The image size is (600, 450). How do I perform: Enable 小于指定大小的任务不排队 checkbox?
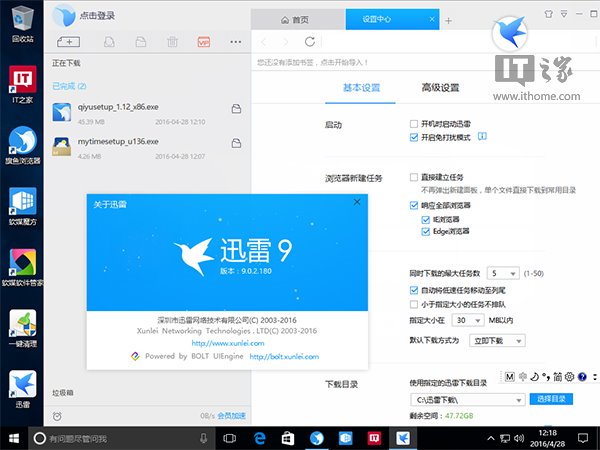click(x=414, y=304)
